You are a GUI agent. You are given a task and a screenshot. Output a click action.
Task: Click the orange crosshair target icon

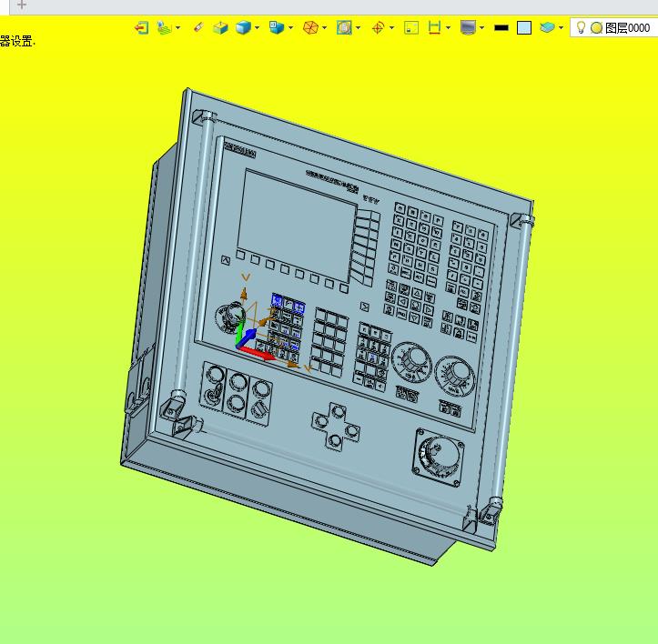(x=378, y=28)
